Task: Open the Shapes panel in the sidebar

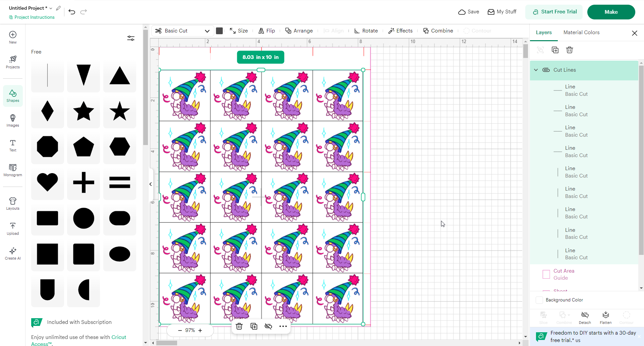Action: (13, 96)
